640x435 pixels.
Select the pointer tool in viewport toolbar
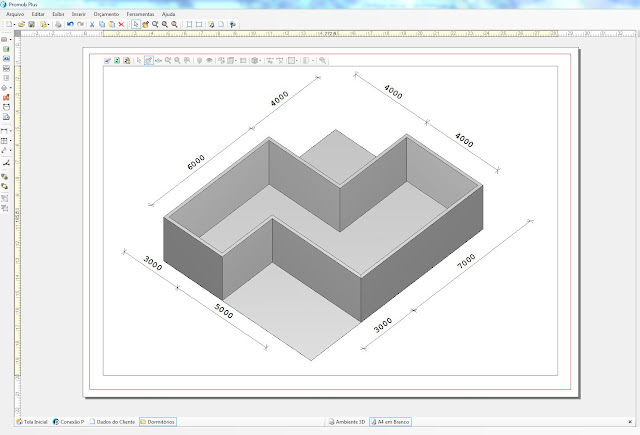pyautogui.click(x=139, y=60)
